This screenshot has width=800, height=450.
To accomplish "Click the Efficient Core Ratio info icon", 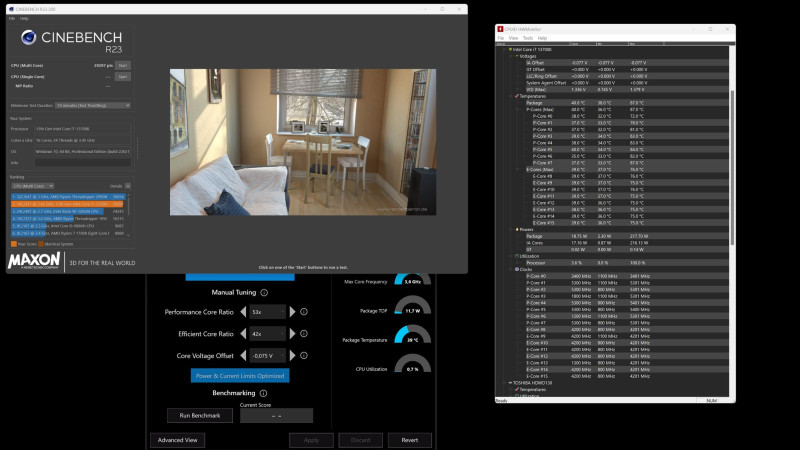I will pos(304,334).
